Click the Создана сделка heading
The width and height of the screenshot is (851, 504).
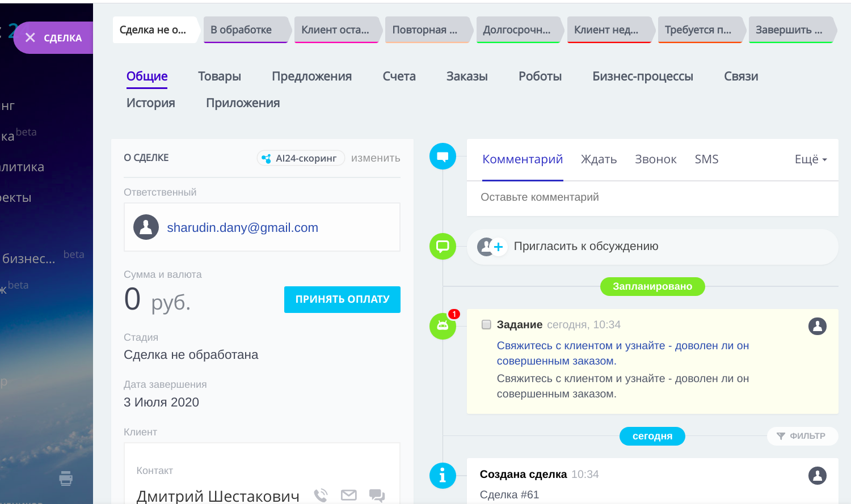pyautogui.click(x=524, y=475)
